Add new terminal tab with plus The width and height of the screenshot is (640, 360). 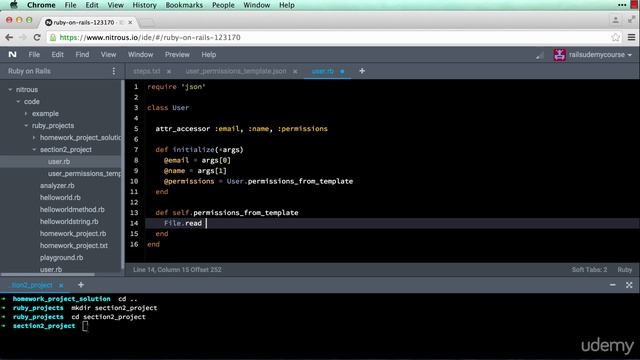(81, 285)
